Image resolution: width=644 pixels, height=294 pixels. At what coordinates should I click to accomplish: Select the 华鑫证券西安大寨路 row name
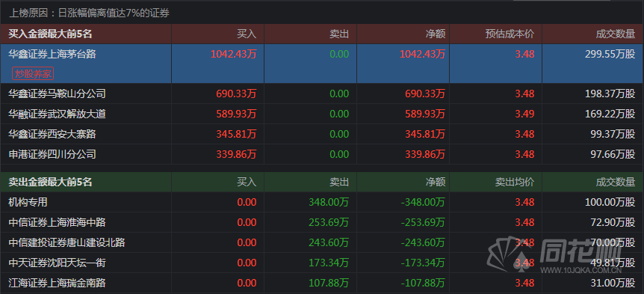coord(52,134)
